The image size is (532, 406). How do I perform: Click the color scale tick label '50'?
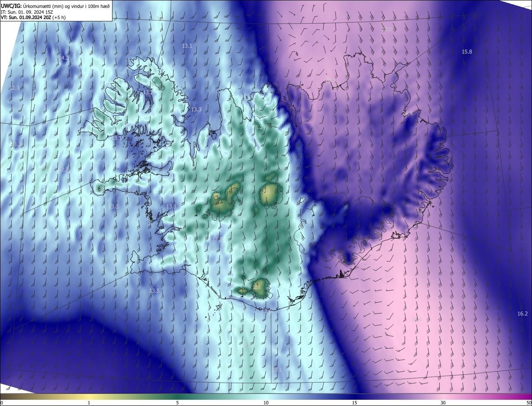(529, 403)
